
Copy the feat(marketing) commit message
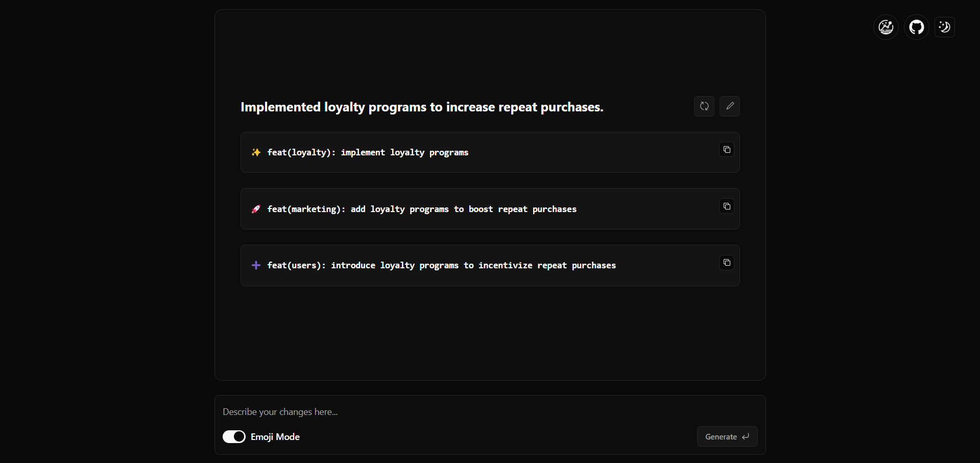pyautogui.click(x=726, y=206)
